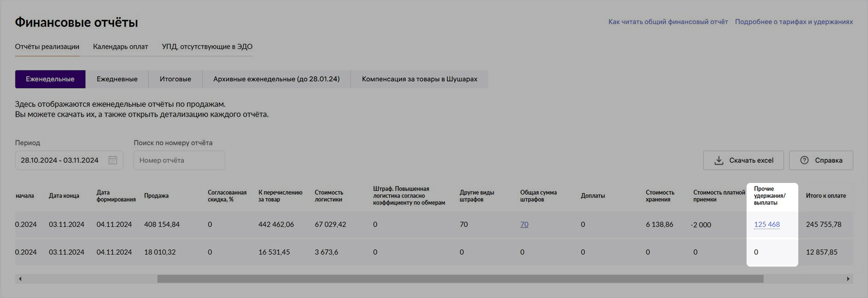
Task: Click the Дата конца column header
Action: click(64, 196)
